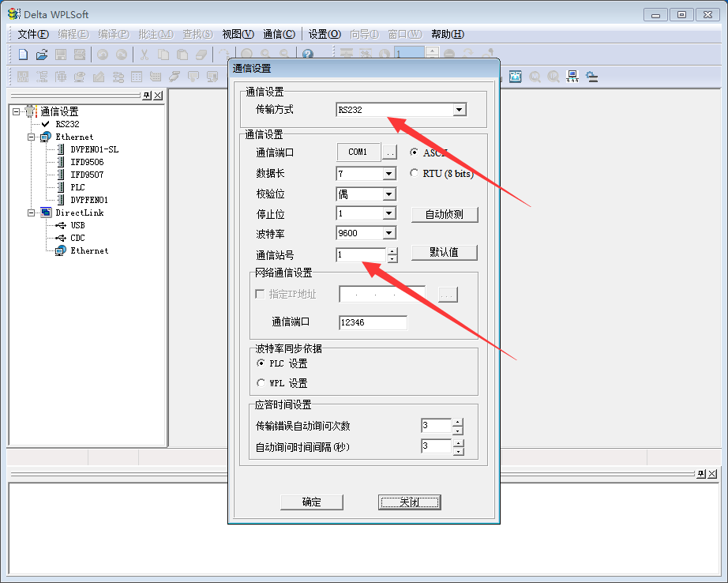Click the Paste clipboard icon
The height and width of the screenshot is (583, 728).
182,55
